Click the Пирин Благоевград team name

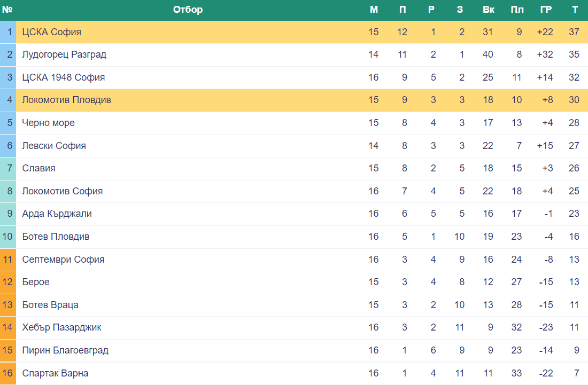(x=65, y=350)
